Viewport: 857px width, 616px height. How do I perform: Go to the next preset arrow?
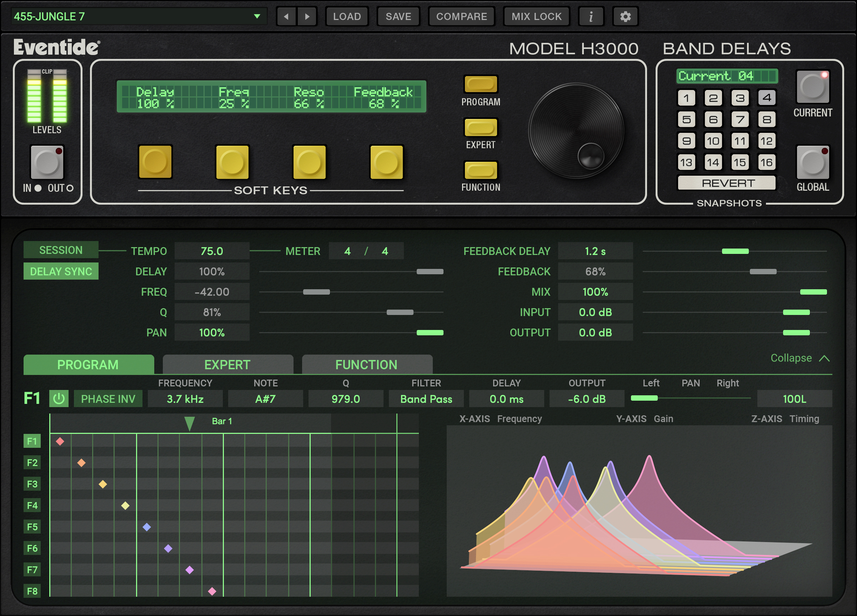[x=307, y=17]
